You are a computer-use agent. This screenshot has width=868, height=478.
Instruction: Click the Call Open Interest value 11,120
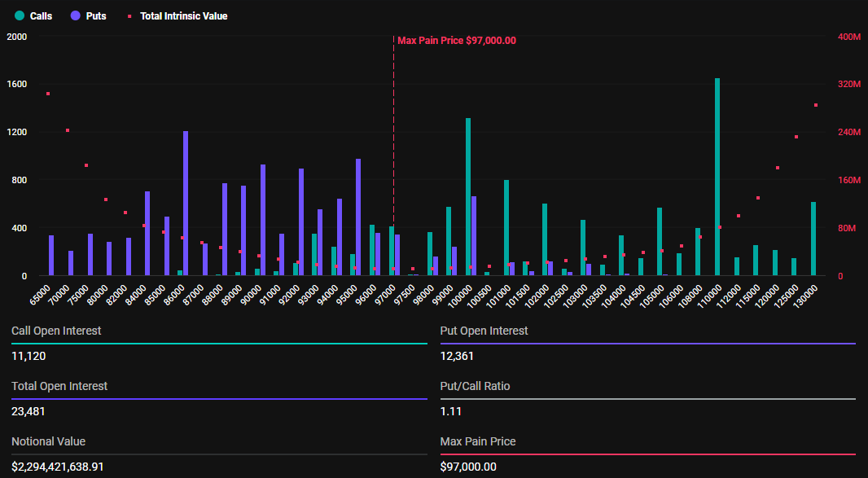click(28, 356)
